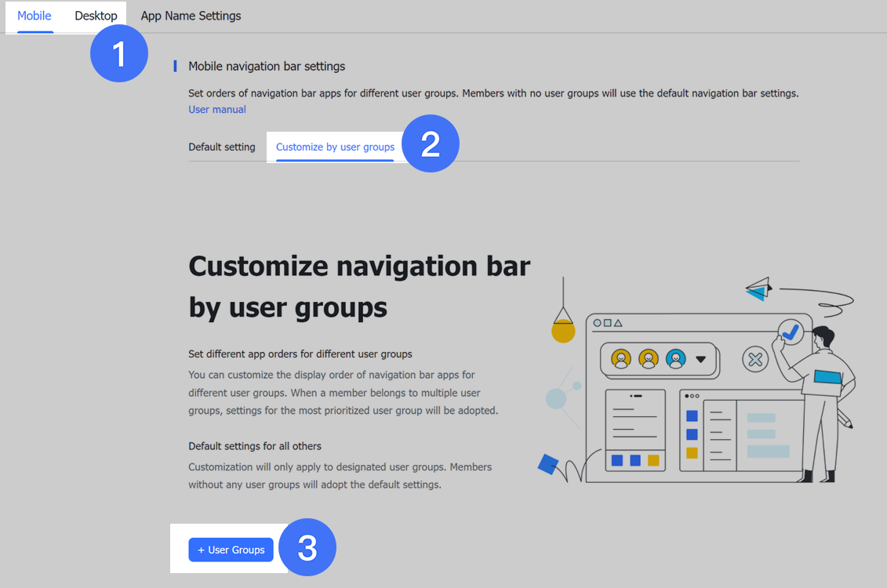Open the App Name Settings tab

pyautogui.click(x=191, y=15)
